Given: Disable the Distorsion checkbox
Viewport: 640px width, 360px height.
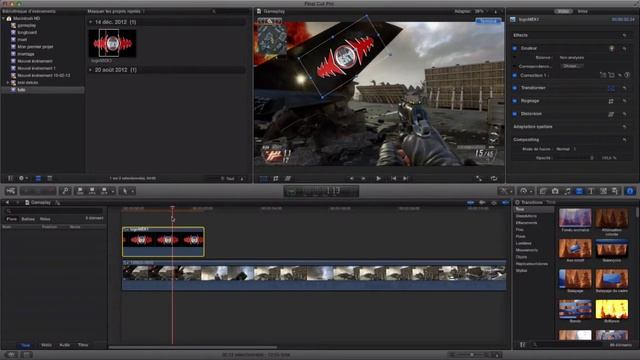Looking at the screenshot, I should coord(515,114).
